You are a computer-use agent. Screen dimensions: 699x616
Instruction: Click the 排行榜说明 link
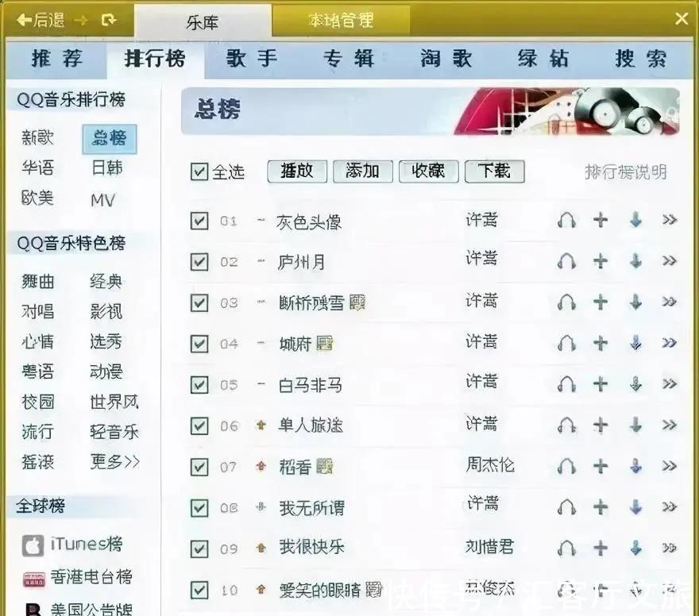(x=625, y=171)
